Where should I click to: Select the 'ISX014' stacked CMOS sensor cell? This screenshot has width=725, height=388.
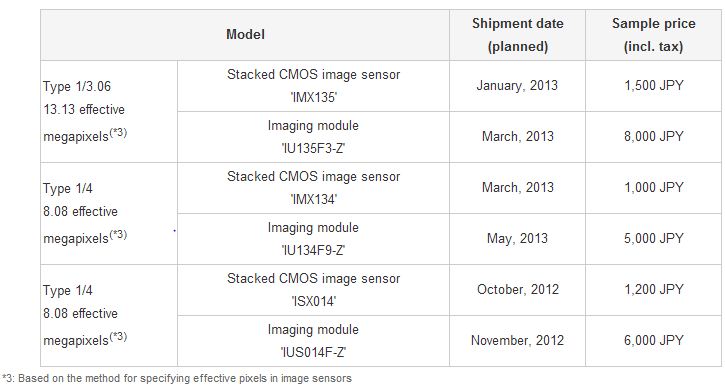click(x=313, y=290)
